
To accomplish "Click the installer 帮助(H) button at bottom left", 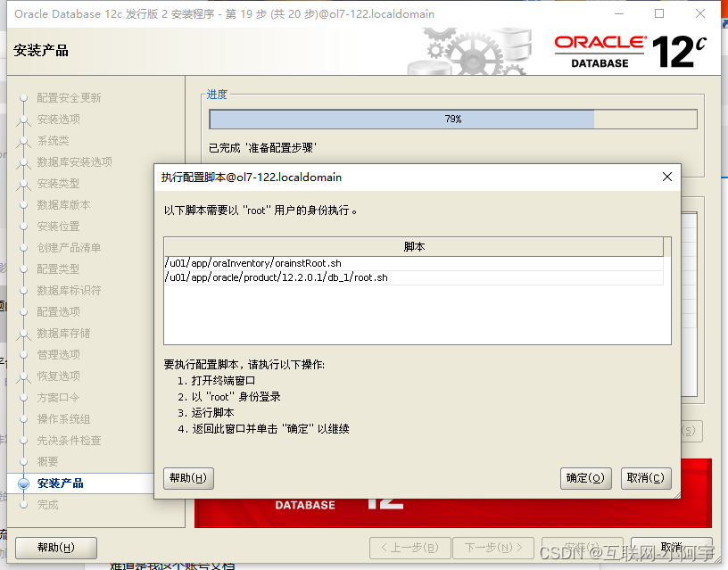I will [x=55, y=548].
